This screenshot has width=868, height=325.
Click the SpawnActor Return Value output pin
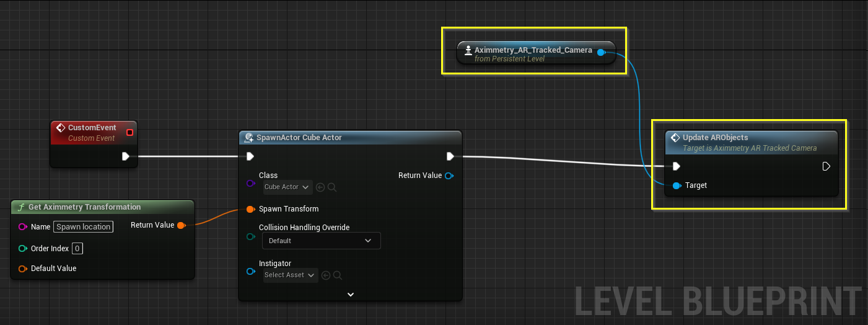pos(449,176)
